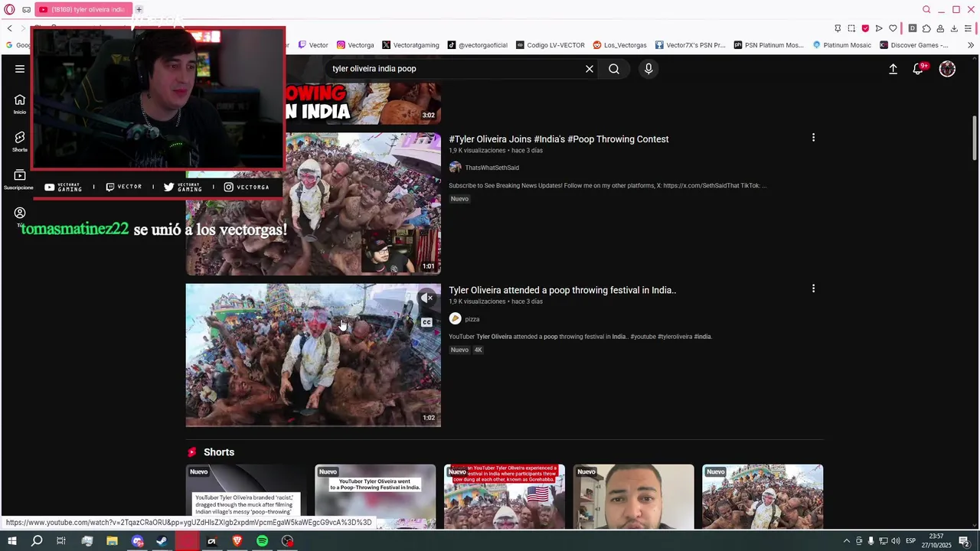Open the extensions puzzle icon

[926, 28]
